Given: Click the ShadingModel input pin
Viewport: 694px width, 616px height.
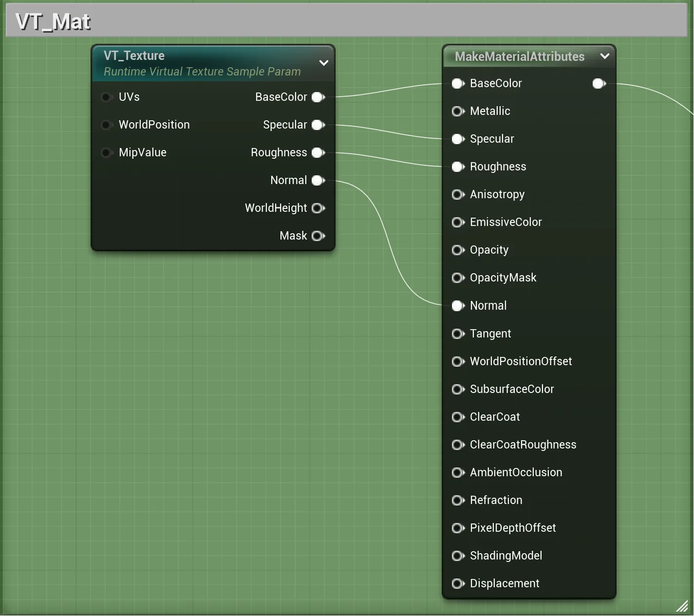Looking at the screenshot, I should pyautogui.click(x=458, y=555).
